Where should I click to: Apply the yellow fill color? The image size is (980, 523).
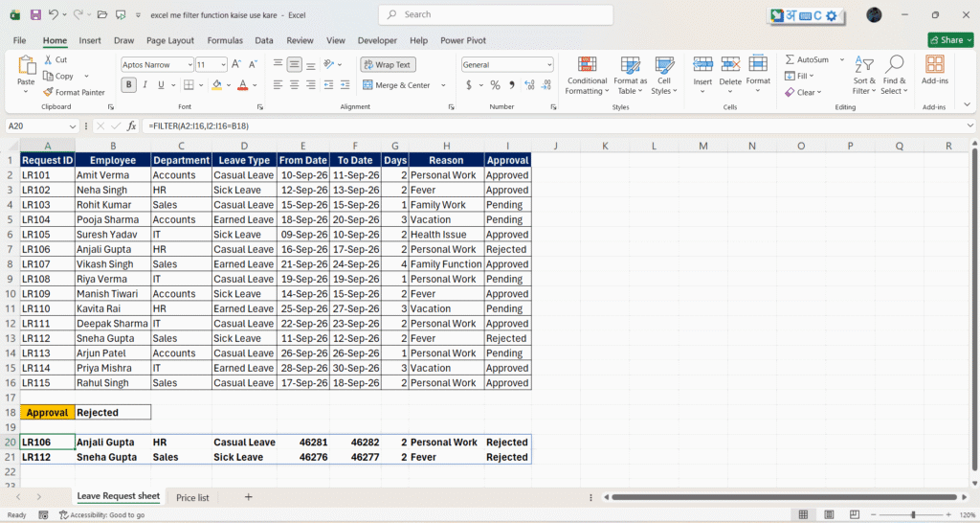[x=217, y=84]
